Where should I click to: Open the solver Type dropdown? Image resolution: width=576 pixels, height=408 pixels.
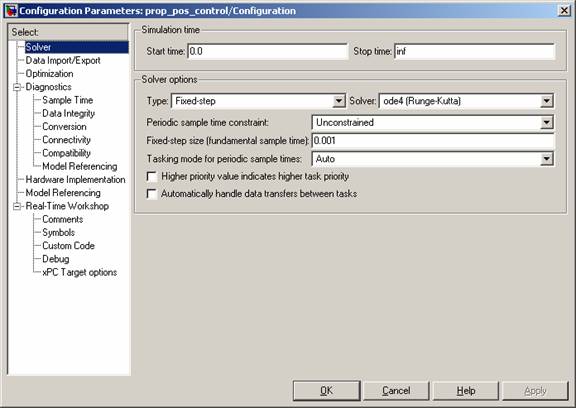(x=338, y=101)
